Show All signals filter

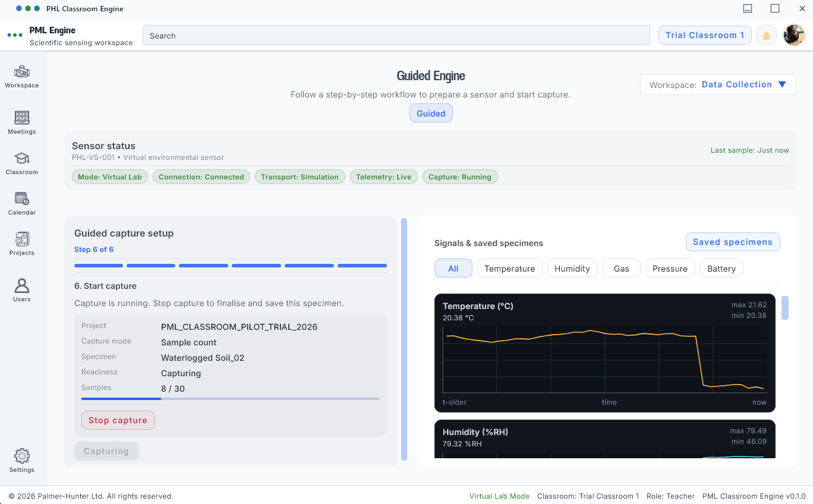click(x=453, y=269)
